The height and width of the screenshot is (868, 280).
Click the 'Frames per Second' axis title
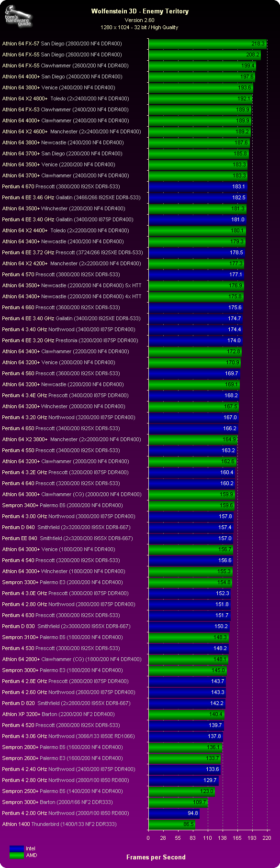click(156, 857)
